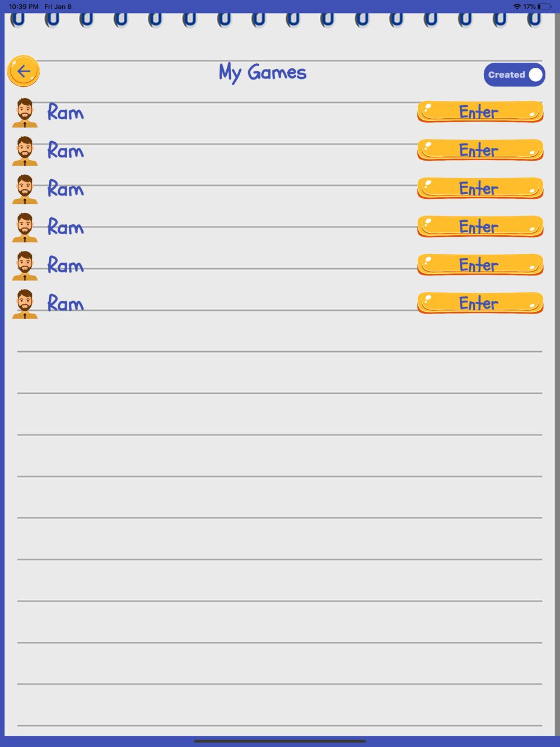This screenshot has height=747, width=560.
Task: Select the fourth Ram avatar icon
Action: point(25,227)
